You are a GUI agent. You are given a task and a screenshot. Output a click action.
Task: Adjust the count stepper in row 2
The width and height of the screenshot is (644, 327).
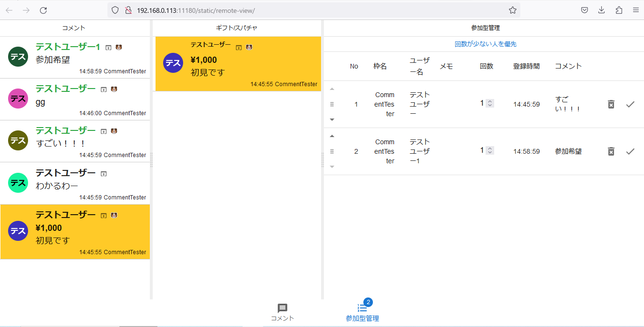click(490, 150)
